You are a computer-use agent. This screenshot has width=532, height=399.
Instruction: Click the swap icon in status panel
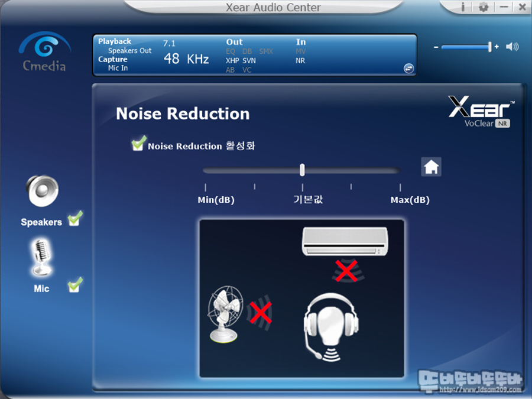click(x=408, y=68)
